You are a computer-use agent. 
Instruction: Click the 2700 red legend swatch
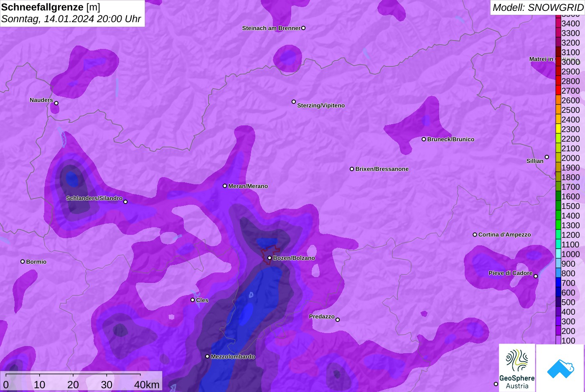[x=558, y=91]
